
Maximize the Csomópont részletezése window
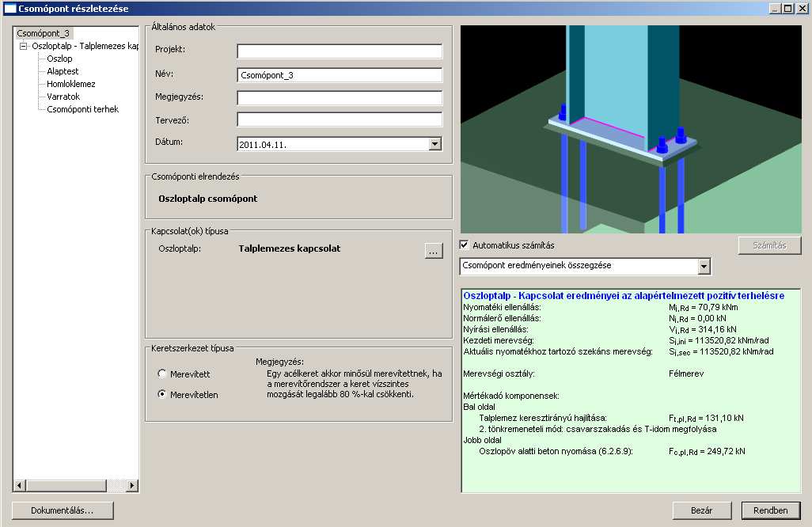(787, 8)
